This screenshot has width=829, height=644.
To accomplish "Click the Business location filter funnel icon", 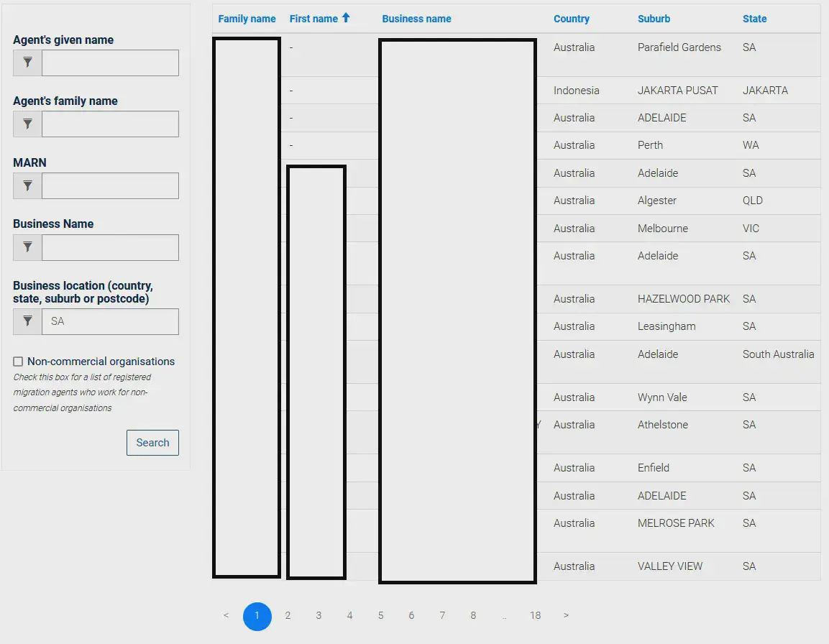I will tap(27, 321).
